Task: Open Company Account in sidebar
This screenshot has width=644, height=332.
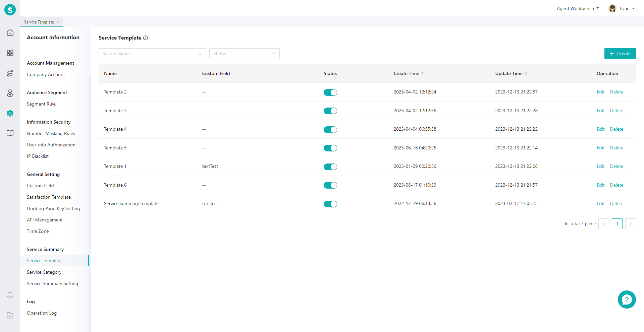Action: [46, 74]
